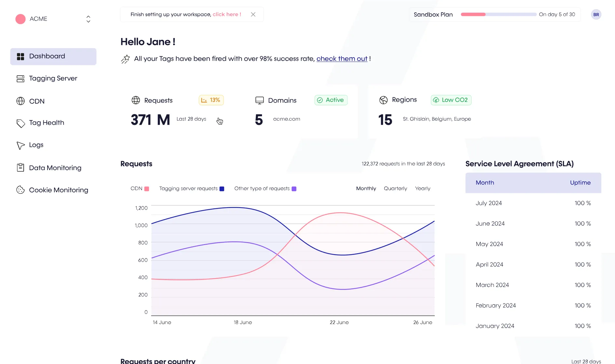The height and width of the screenshot is (364, 615).
Task: Select the April 2024 SLA row
Action: pyautogui.click(x=533, y=265)
